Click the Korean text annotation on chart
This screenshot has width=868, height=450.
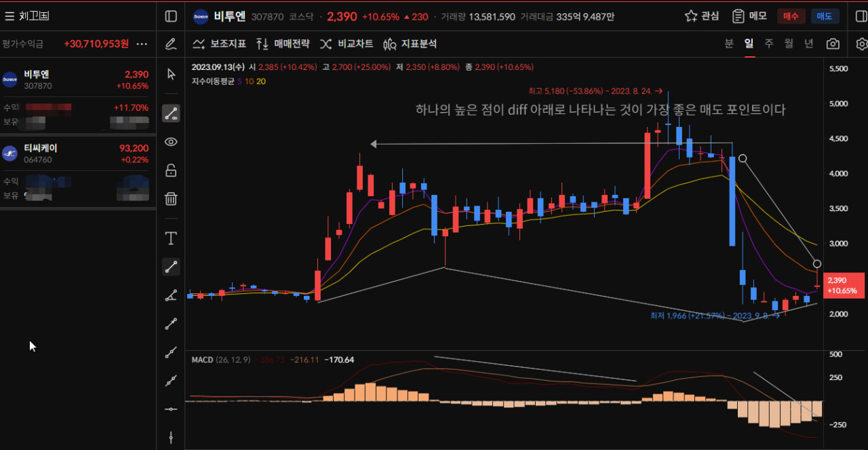[600, 109]
